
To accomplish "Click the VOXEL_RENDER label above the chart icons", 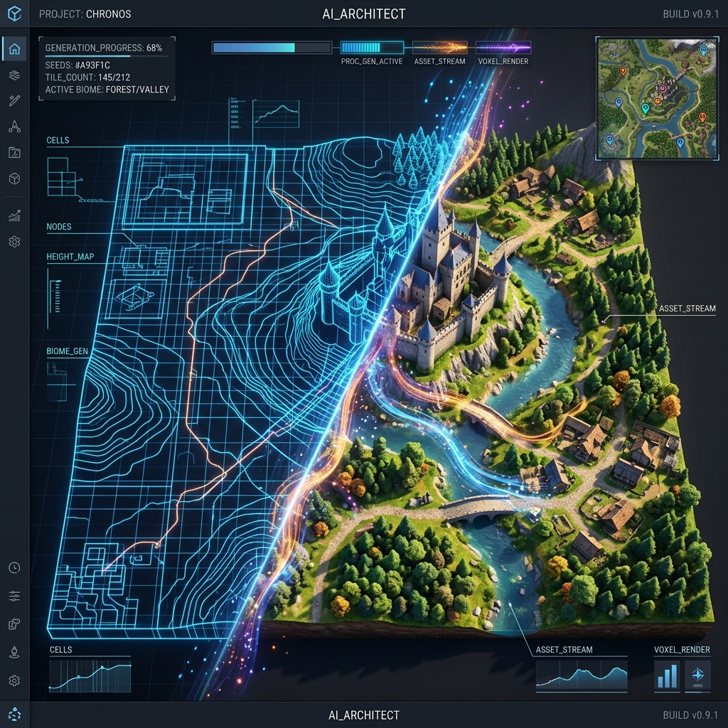I will (x=682, y=650).
